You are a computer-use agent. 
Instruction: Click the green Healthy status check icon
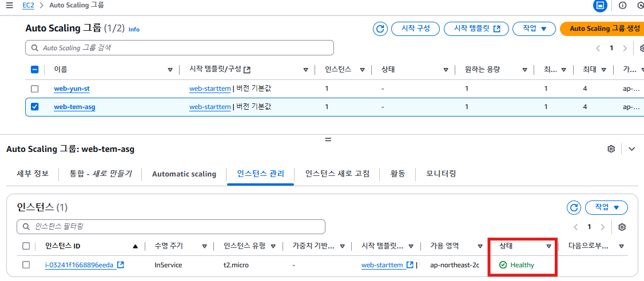pos(503,265)
